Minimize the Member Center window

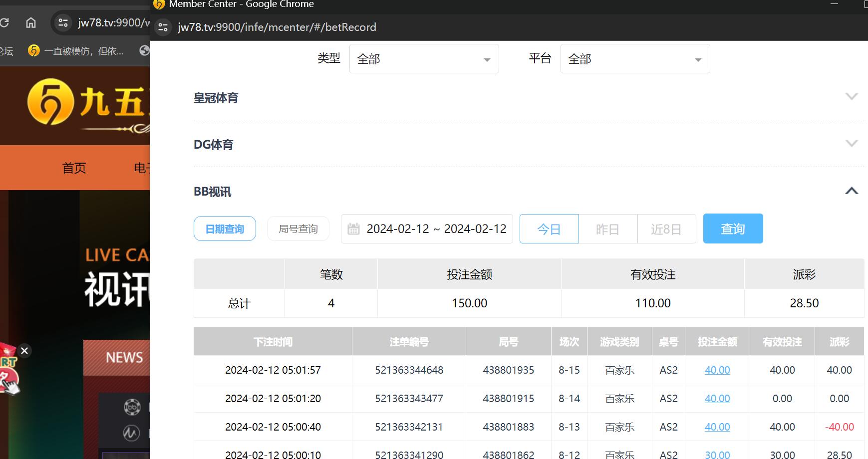click(x=834, y=4)
